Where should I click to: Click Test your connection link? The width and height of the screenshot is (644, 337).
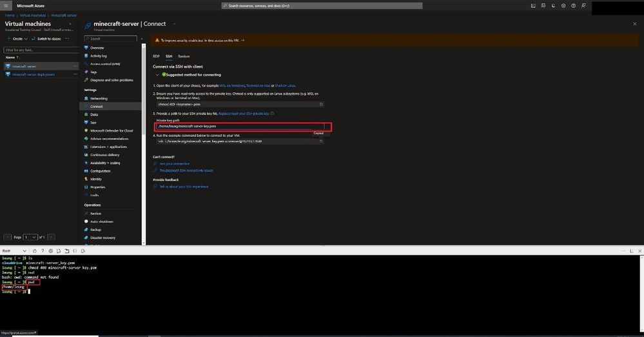point(175,164)
